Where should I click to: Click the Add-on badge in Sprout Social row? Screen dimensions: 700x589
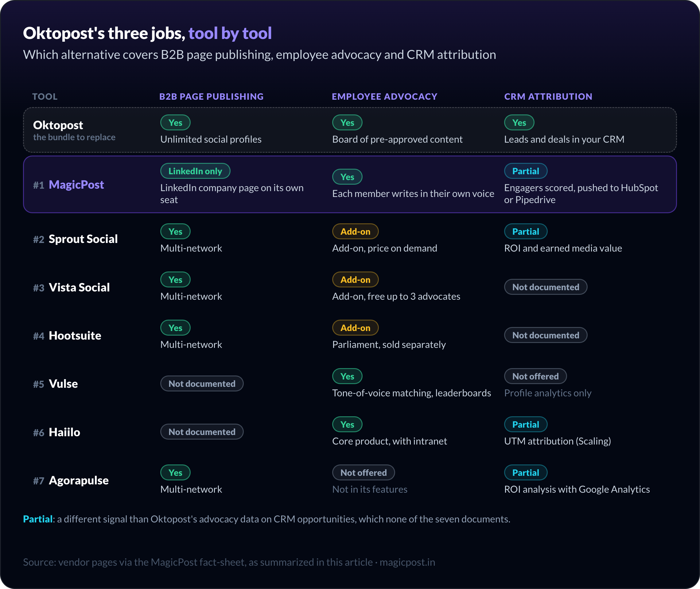pyautogui.click(x=355, y=231)
